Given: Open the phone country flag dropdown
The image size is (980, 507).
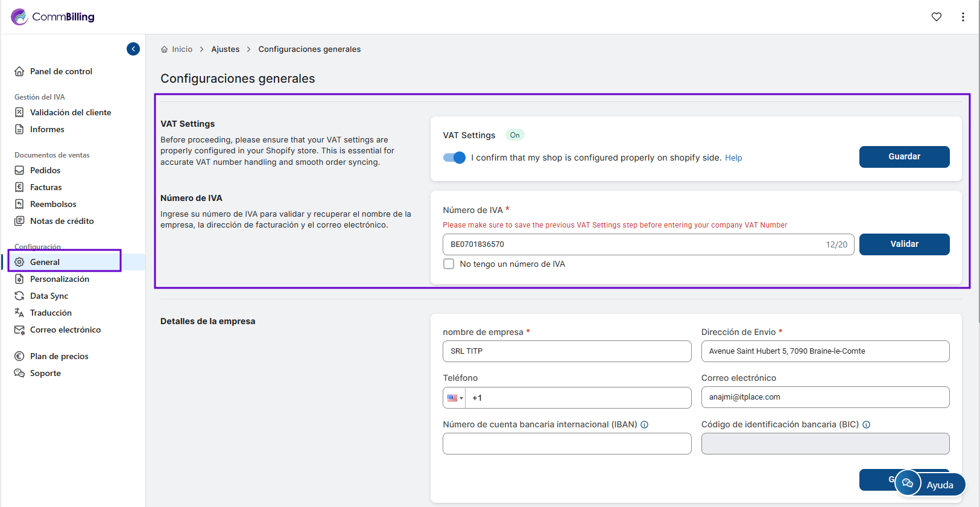Looking at the screenshot, I should coord(455,398).
